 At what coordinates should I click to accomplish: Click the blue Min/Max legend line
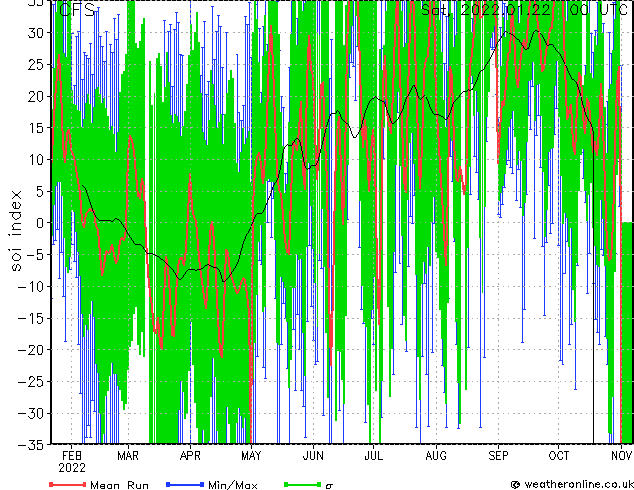click(x=185, y=484)
